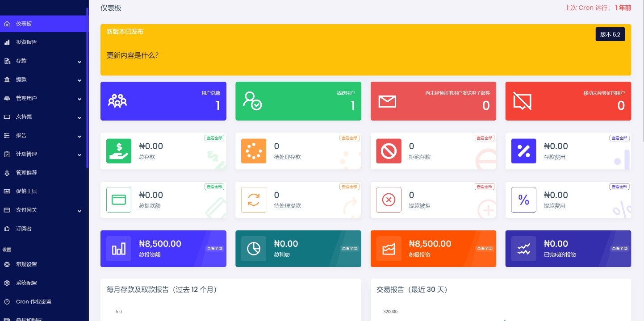644x321 pixels.
Task: Click the outlined percent icon for 提款费用
Action: (x=523, y=200)
